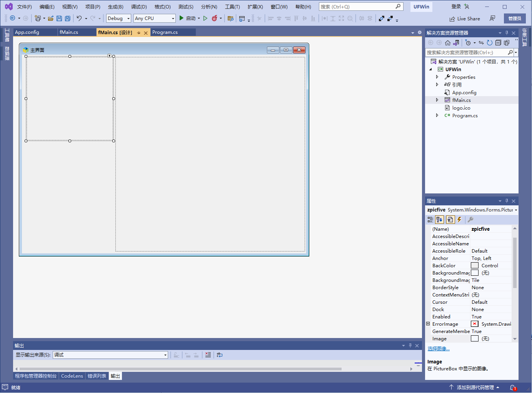Screen dimensions: 532x393
Task: Toggle categorized view in the Properties panel
Action: tap(430, 220)
